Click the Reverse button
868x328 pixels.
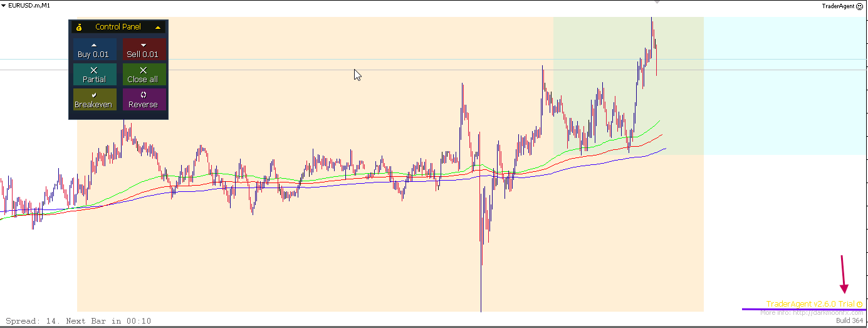point(143,100)
